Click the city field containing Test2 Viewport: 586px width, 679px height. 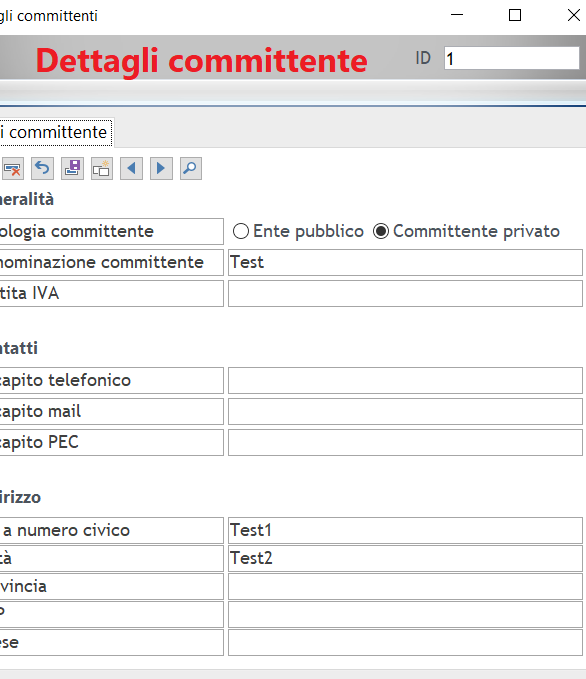(x=405, y=559)
